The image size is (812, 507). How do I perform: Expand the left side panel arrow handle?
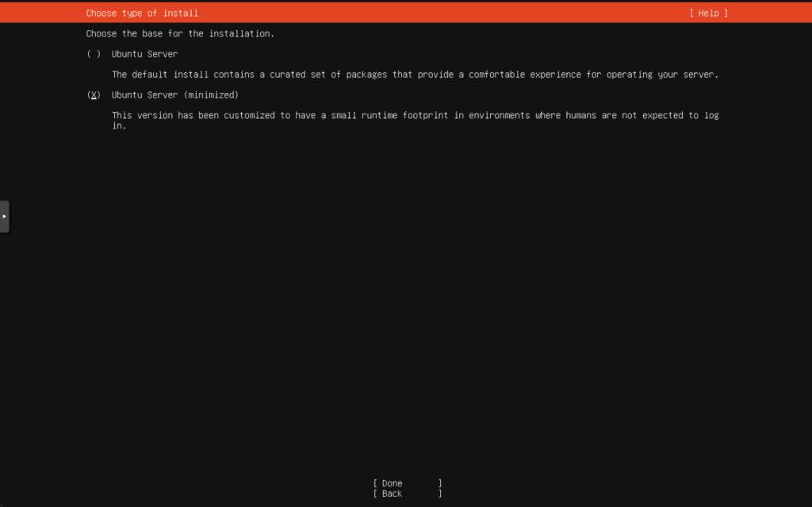coord(5,216)
